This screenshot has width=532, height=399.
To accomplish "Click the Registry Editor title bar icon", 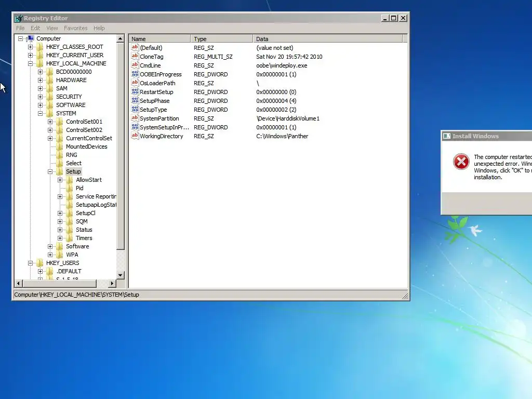I will coord(18,18).
